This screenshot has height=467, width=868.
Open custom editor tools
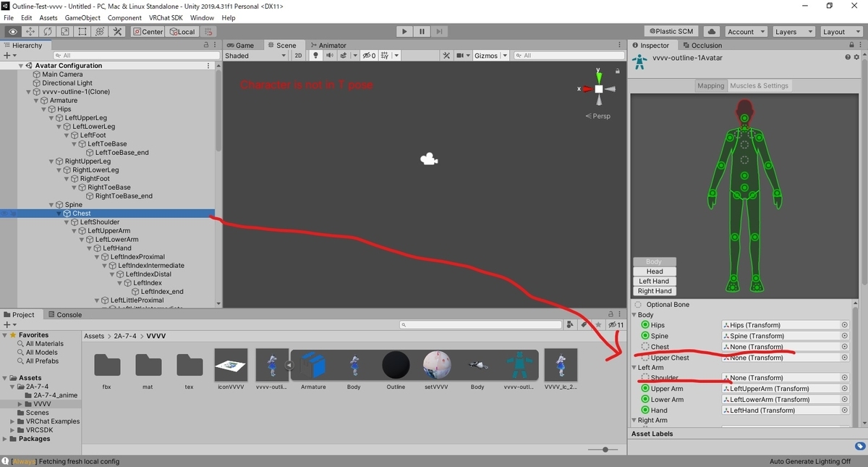tap(117, 32)
